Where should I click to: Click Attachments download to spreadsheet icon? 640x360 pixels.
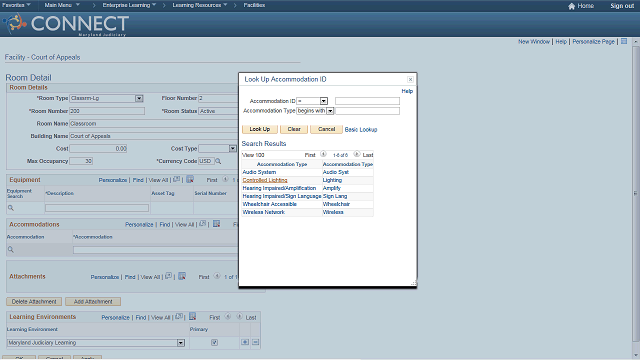[x=182, y=276]
